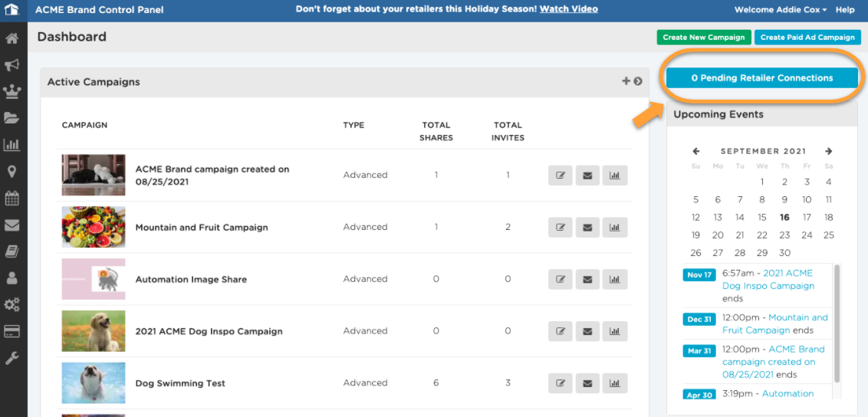
Task: Click the Help menu item
Action: click(845, 9)
